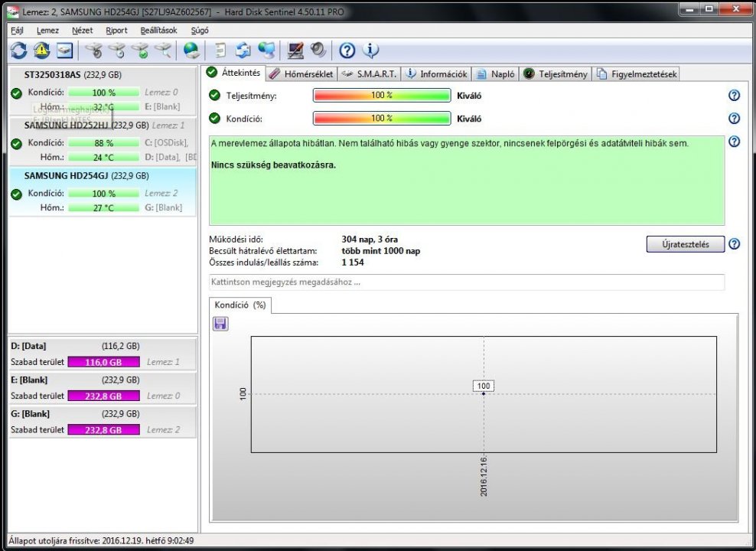Image resolution: width=756 pixels, height=551 pixels.
Task: Select the ST3250318AS disk entry
Action: 103,90
